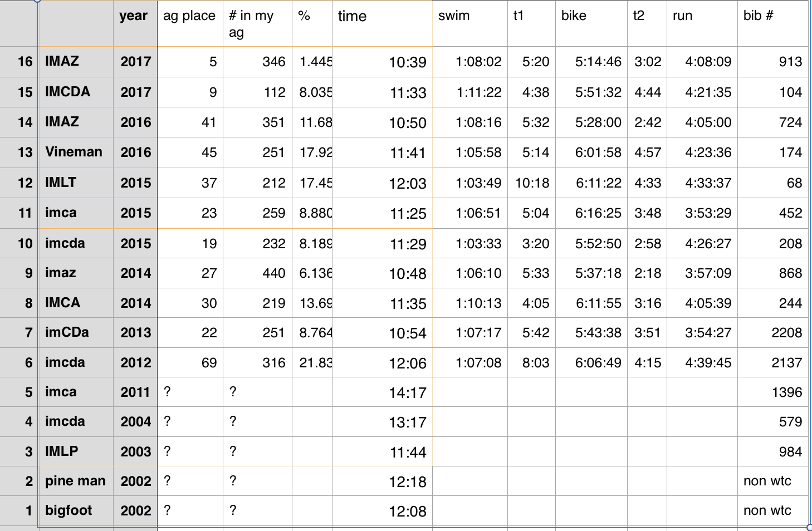Select percent value 21.83
Viewport: 812px width, 531px height.
point(312,363)
